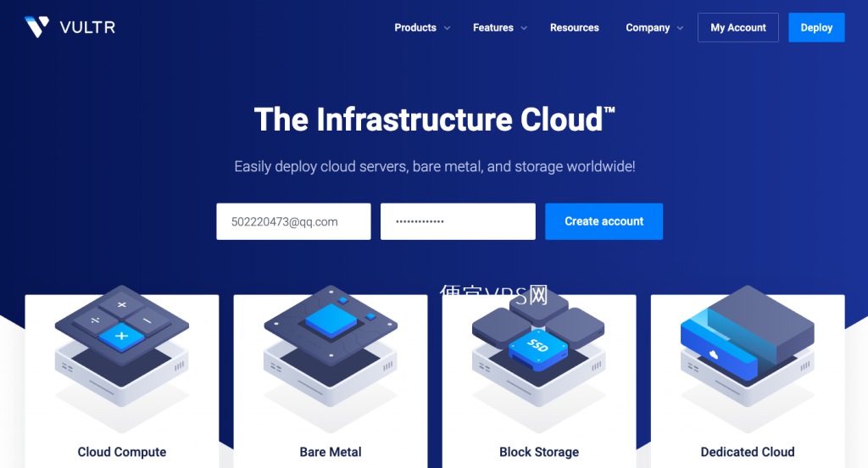Expand the Products dropdown chevron

pyautogui.click(x=448, y=28)
